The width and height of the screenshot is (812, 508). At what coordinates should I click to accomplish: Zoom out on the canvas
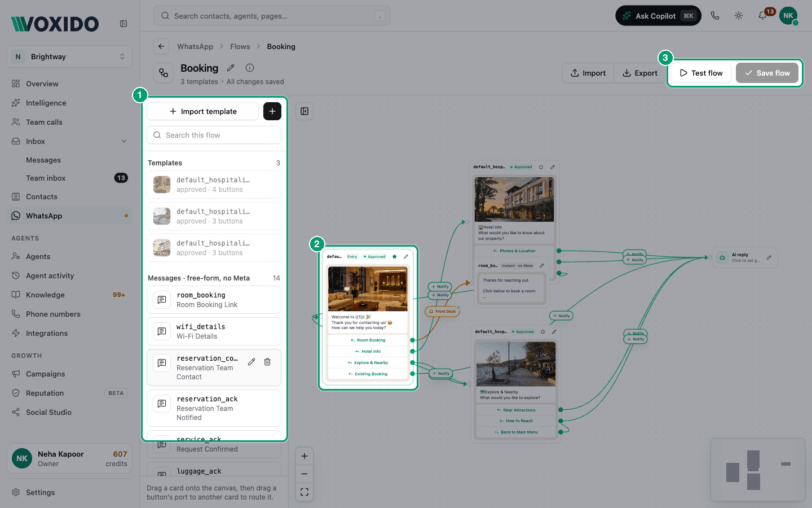pos(304,474)
